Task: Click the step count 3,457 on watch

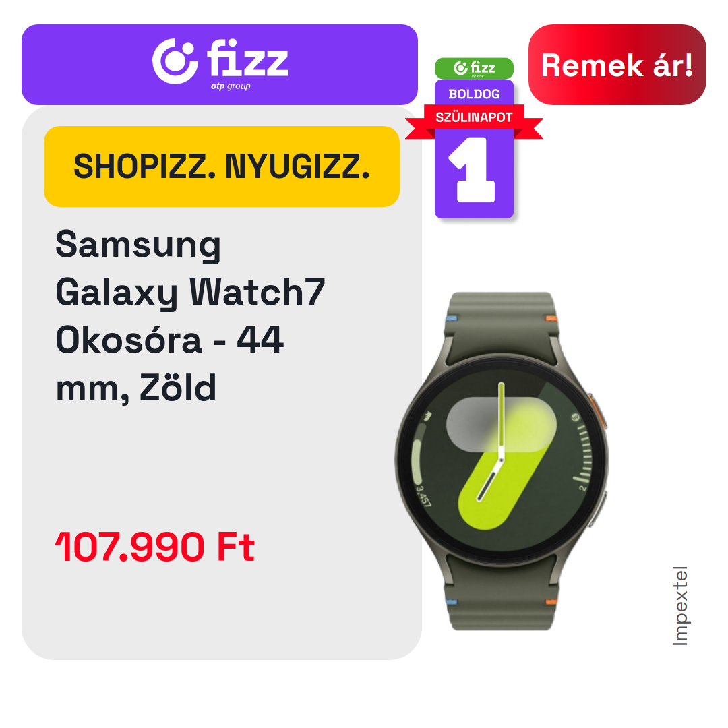Action: coord(423,496)
